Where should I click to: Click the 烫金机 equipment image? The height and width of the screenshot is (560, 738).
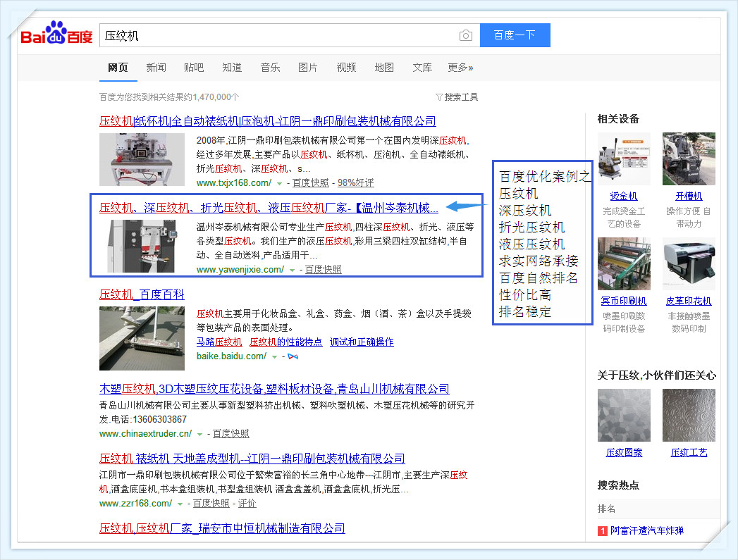click(x=624, y=158)
